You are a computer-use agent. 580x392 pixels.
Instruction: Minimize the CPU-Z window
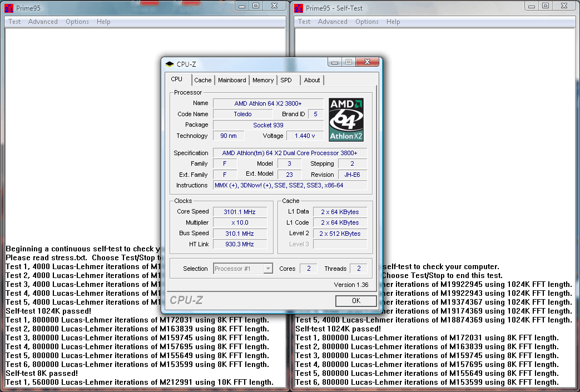pyautogui.click(x=335, y=62)
